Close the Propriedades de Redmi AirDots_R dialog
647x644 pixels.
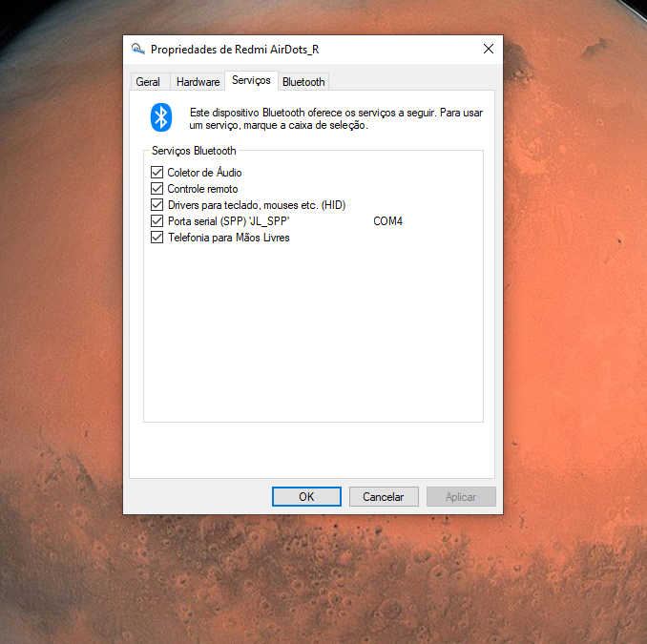pos(489,49)
